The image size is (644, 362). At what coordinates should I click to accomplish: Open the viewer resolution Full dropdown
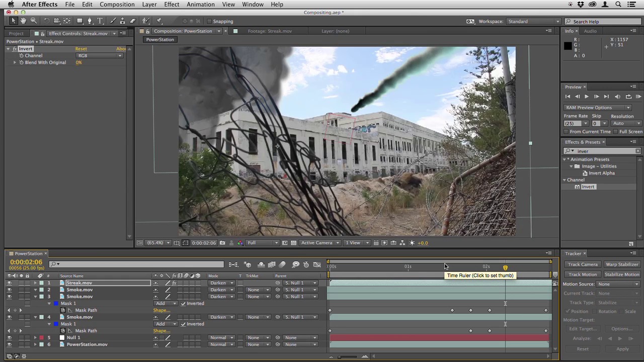point(262,243)
